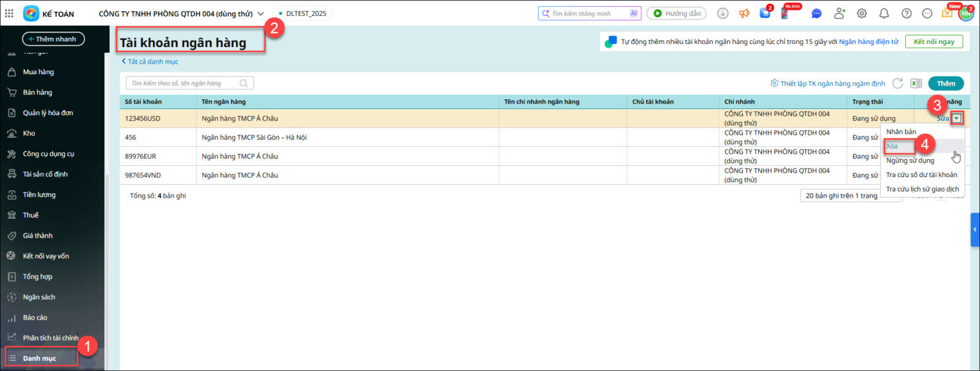Open the action dropdown arrow beside Sửa
Viewport: 980px width, 371px height.
(956, 118)
